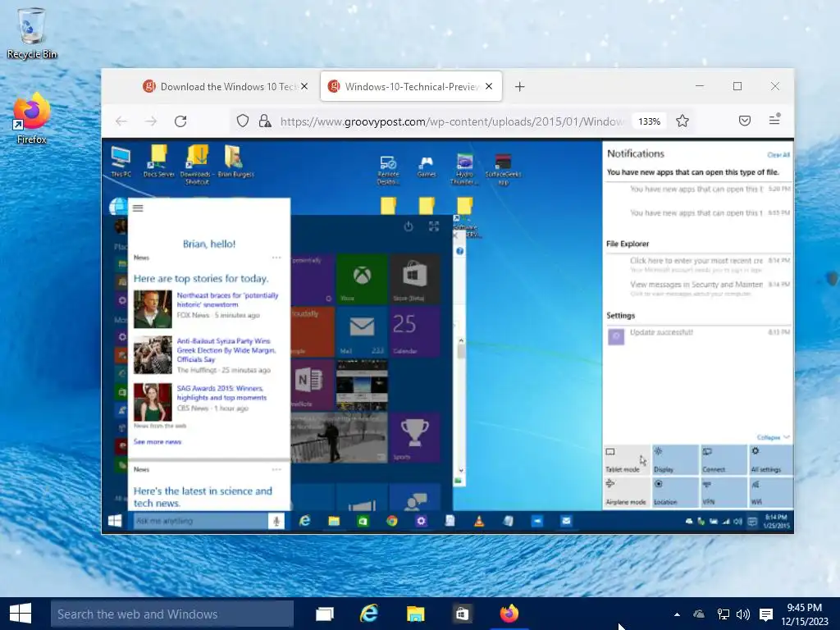Click the pictured Sports trophy tile
This screenshot has height=630, width=840.
click(414, 437)
